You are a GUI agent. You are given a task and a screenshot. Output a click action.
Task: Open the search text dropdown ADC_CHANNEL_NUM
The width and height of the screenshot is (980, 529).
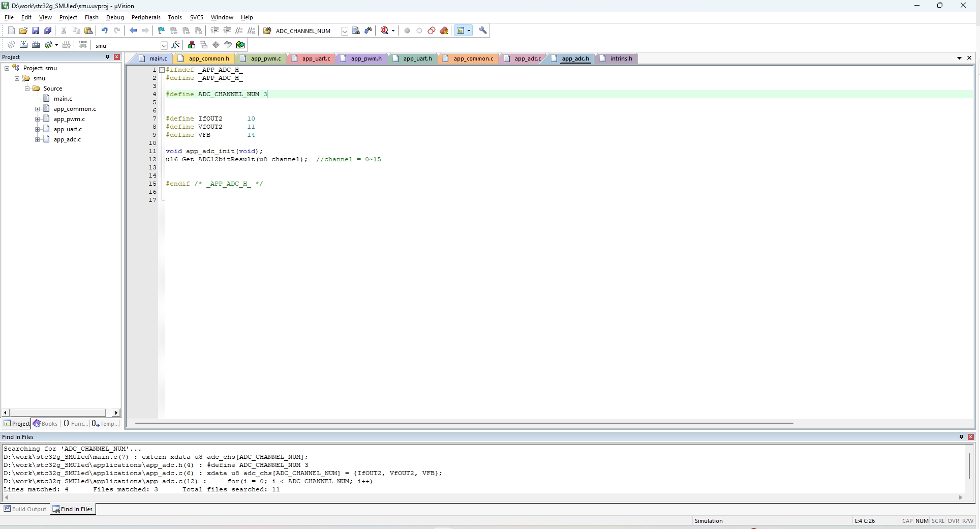click(344, 31)
